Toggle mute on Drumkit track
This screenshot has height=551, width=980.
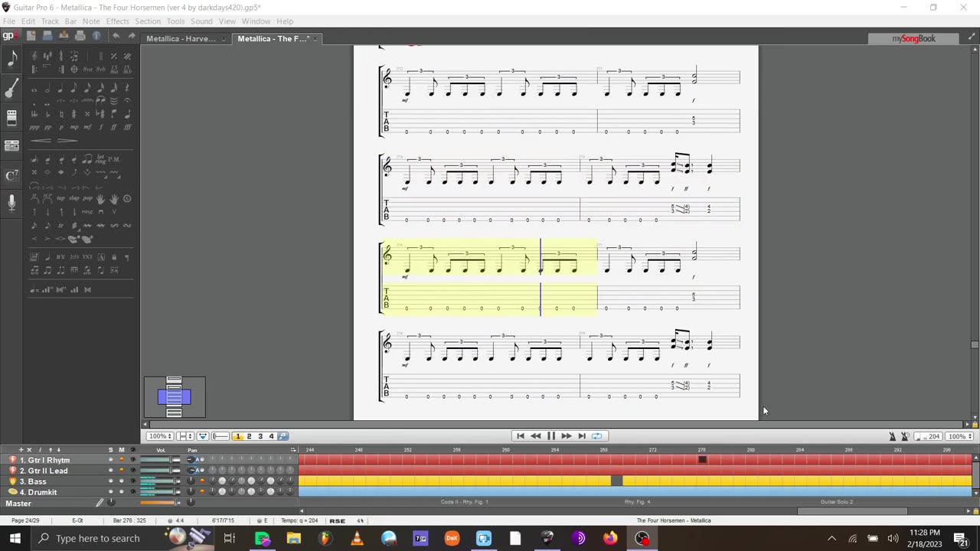(x=121, y=492)
